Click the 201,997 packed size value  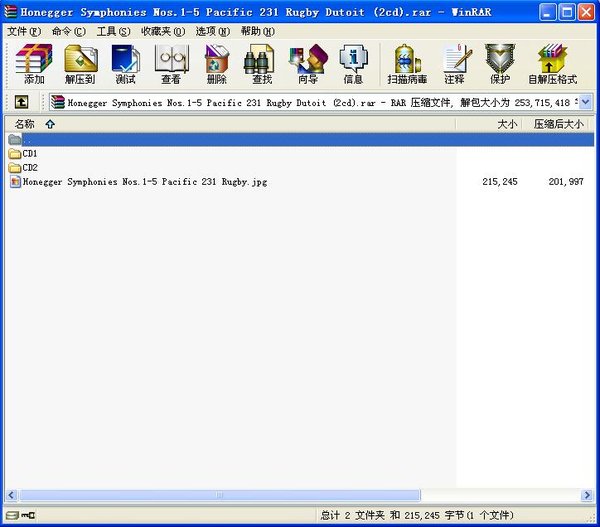pos(566,182)
